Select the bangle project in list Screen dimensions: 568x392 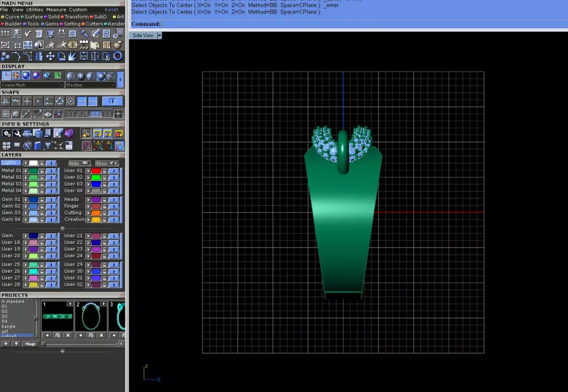tap(9, 326)
